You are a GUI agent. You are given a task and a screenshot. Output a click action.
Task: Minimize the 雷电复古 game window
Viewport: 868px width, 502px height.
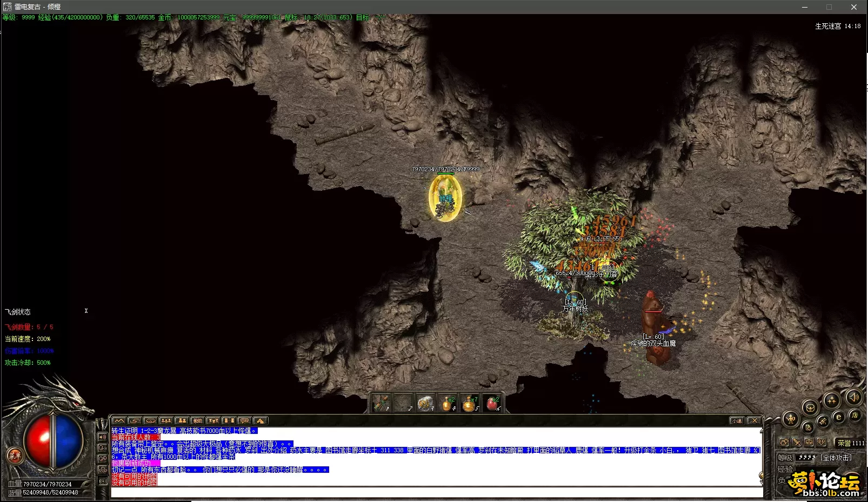[x=805, y=7]
